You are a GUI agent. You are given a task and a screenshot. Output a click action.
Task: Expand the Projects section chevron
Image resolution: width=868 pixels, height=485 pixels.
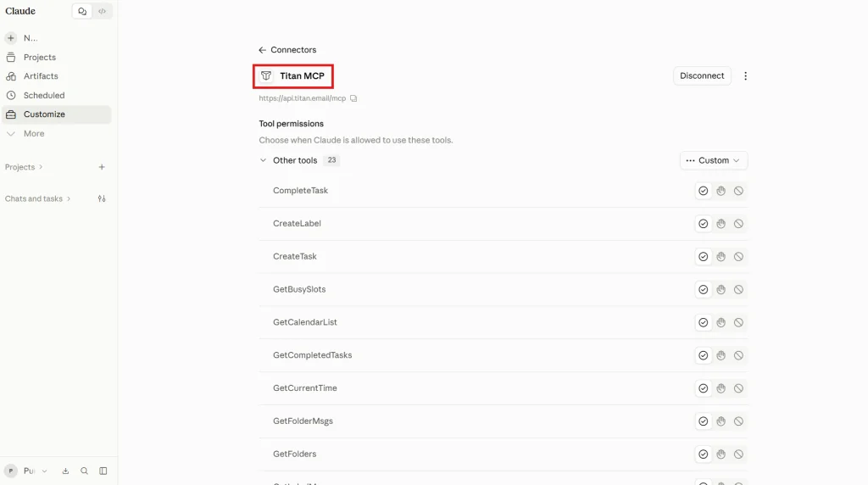point(41,167)
